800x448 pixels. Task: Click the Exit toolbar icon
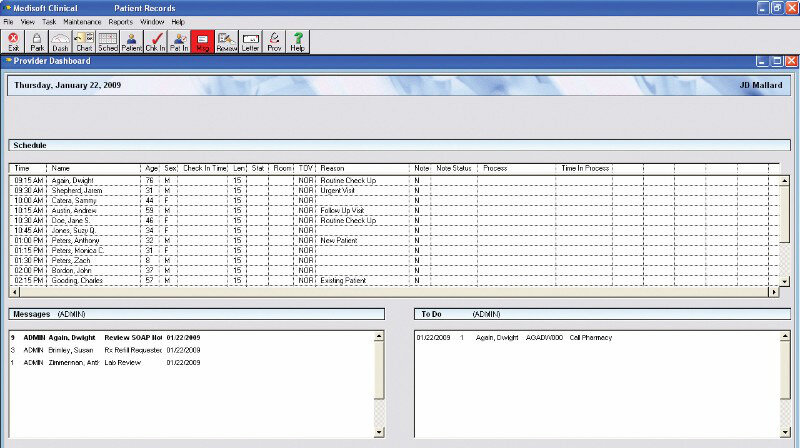[x=13, y=41]
